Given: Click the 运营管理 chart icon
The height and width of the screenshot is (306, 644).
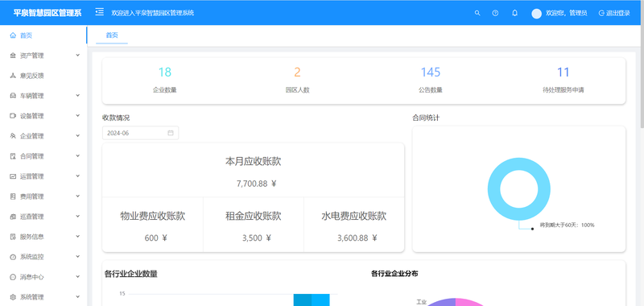Looking at the screenshot, I should (x=13, y=176).
